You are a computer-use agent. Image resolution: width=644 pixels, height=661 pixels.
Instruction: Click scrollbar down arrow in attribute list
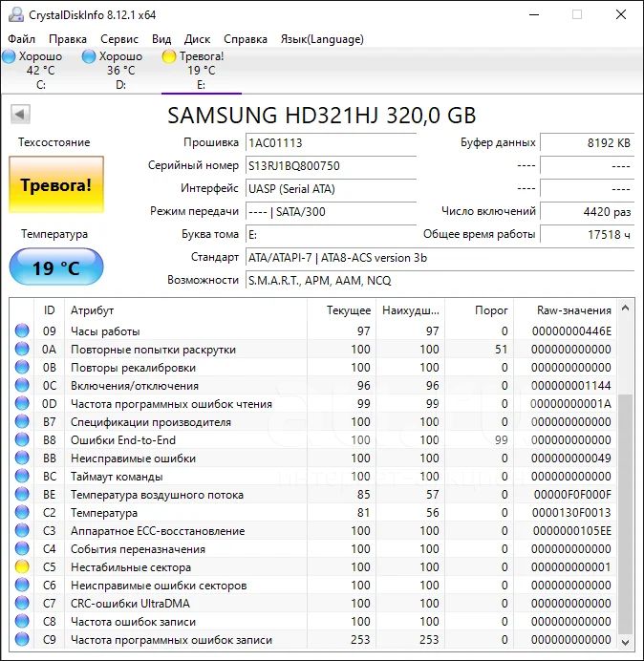coord(626,642)
